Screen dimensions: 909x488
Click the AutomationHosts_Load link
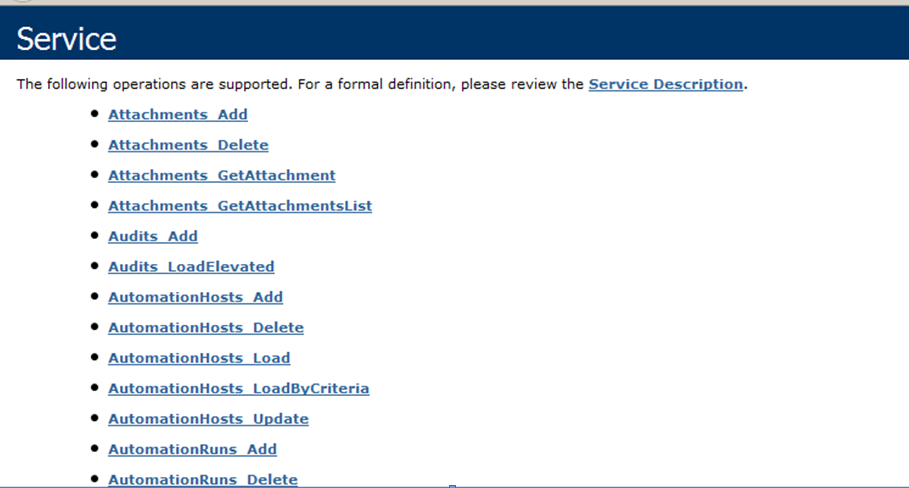coord(199,358)
